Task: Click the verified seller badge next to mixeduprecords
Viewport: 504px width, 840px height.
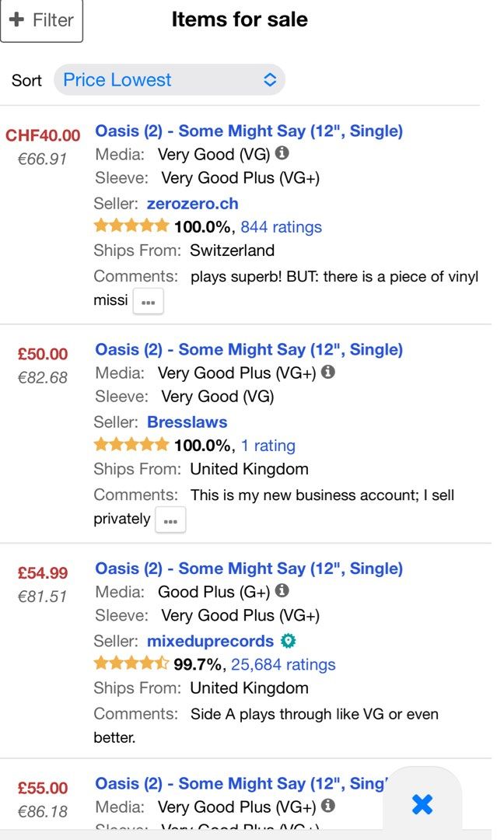Action: pos(289,640)
